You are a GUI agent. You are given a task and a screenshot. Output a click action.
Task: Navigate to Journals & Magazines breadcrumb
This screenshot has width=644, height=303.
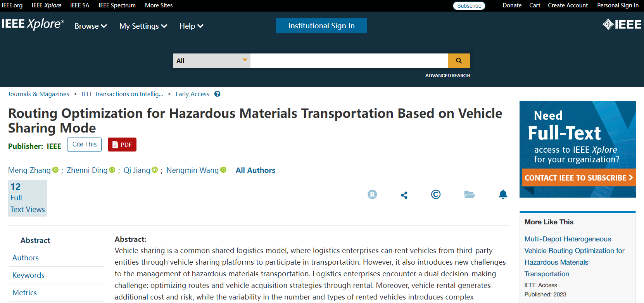[x=38, y=94]
